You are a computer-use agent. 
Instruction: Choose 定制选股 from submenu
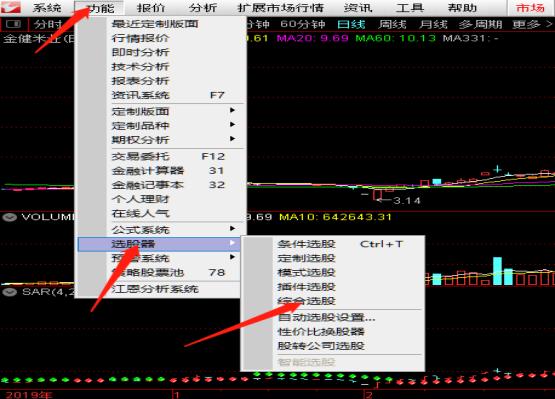point(333,258)
